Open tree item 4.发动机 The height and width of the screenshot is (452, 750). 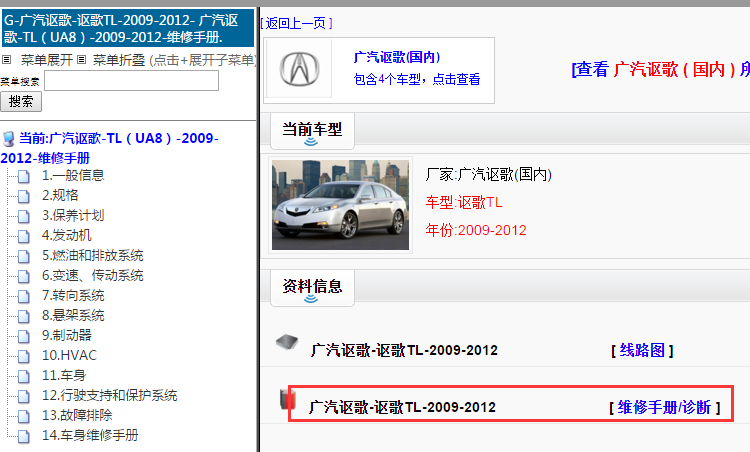click(x=66, y=236)
